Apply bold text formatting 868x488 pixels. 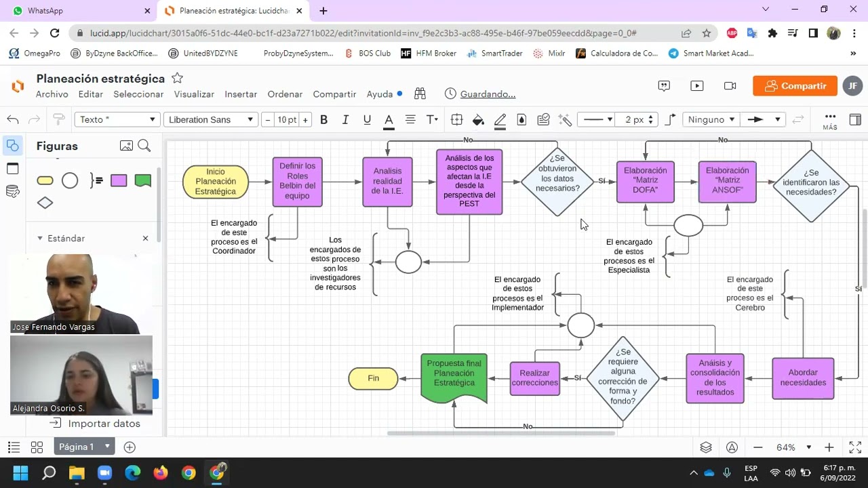324,120
